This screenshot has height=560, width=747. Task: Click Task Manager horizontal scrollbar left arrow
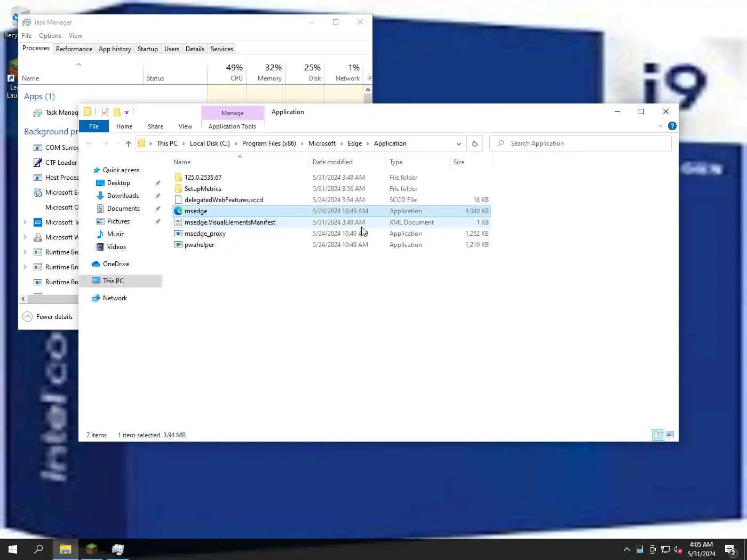click(23, 299)
